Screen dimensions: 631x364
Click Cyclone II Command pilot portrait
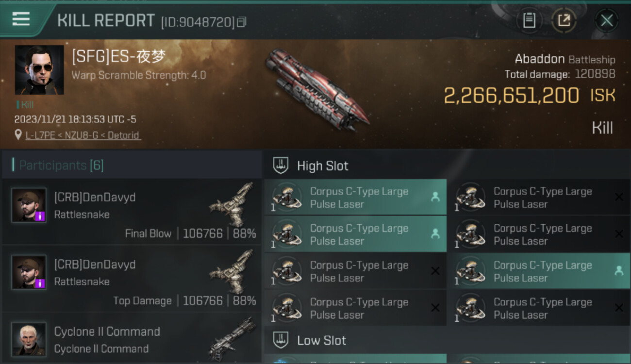pyautogui.click(x=29, y=339)
